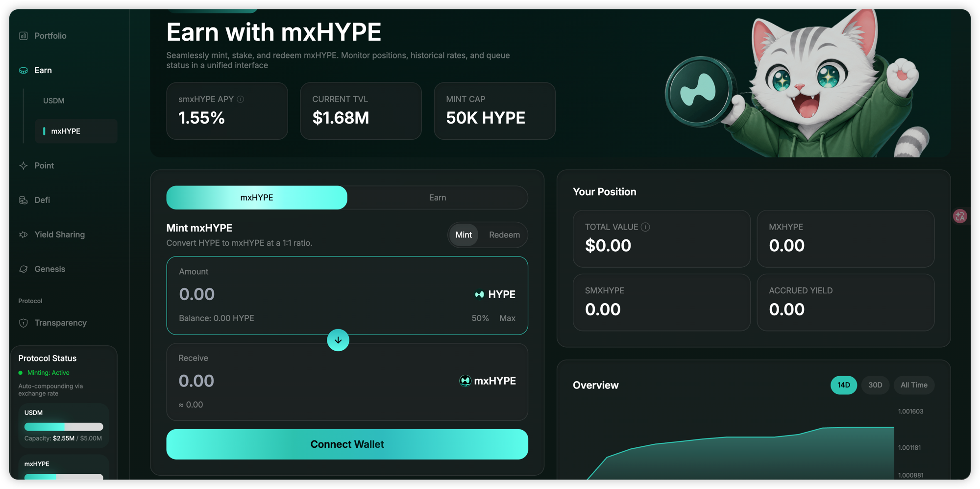Click the 'Protocol Status' heading
Viewport: 980px width, 489px height.
[48, 359]
